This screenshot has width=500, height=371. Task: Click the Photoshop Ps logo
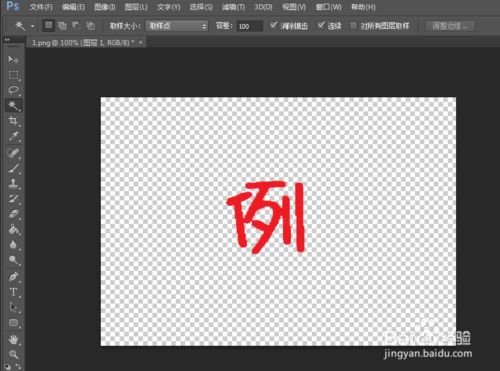(13, 6)
